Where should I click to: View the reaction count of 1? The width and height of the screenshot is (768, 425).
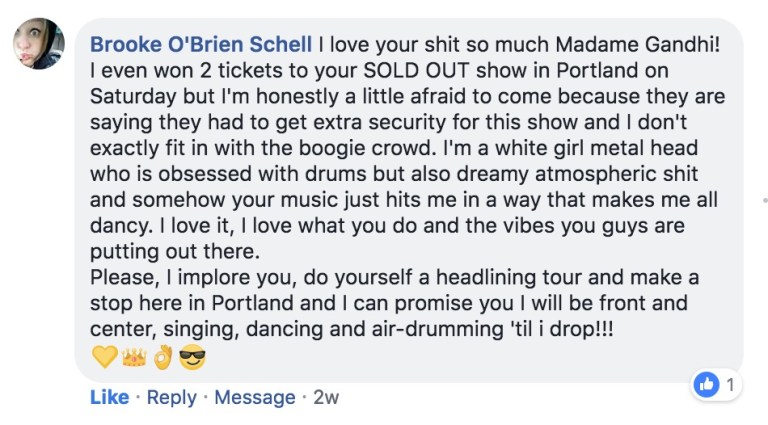[x=730, y=384]
